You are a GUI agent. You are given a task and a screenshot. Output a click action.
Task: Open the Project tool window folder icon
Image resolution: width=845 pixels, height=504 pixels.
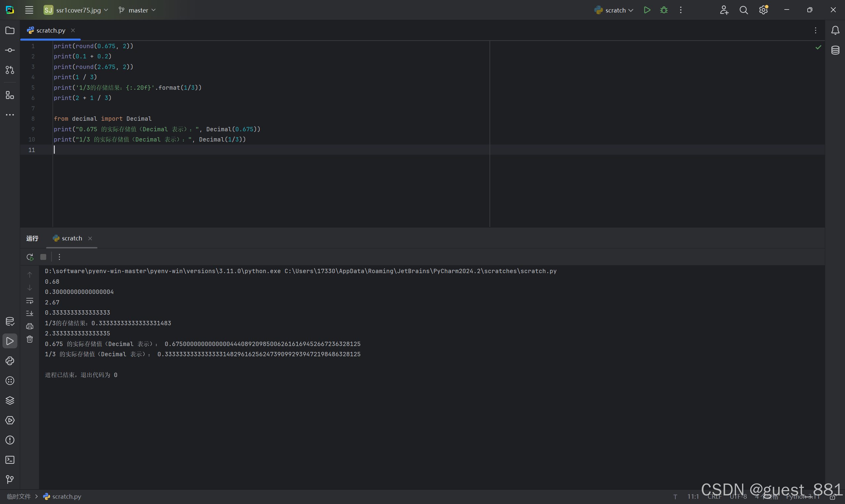(x=10, y=31)
